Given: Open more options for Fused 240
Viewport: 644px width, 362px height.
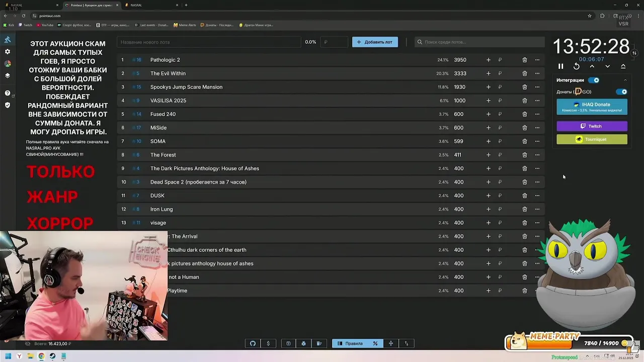Looking at the screenshot, I should click(x=537, y=114).
